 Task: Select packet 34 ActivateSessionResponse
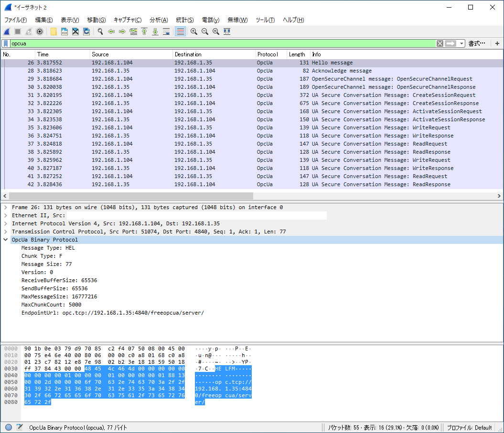(x=252, y=119)
